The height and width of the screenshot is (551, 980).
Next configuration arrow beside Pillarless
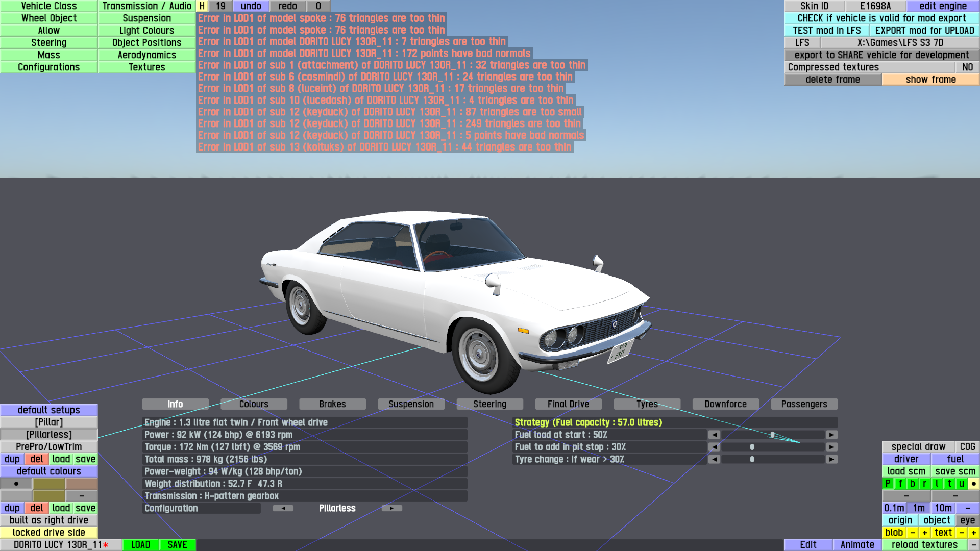(391, 508)
